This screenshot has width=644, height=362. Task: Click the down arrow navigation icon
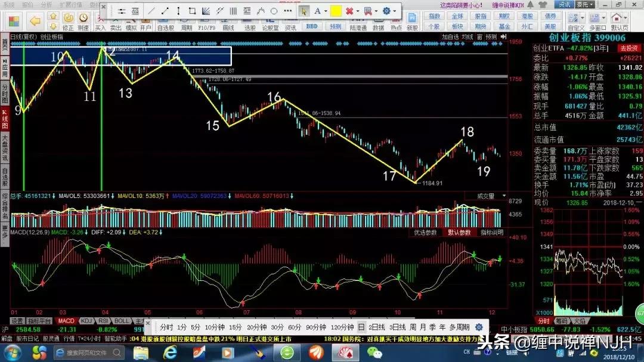click(x=53, y=26)
